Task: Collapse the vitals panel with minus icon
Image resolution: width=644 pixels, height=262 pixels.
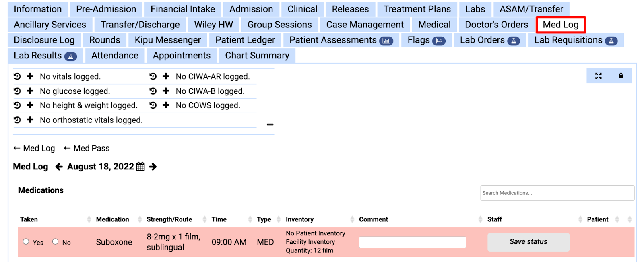Action: 270,124
